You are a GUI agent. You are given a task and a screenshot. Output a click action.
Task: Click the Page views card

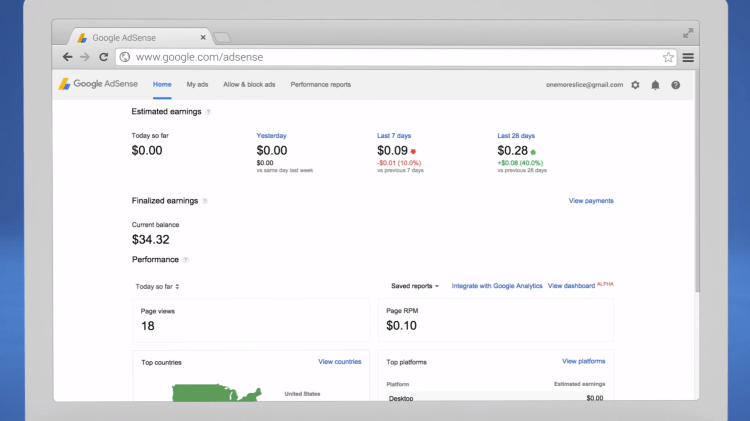(251, 320)
